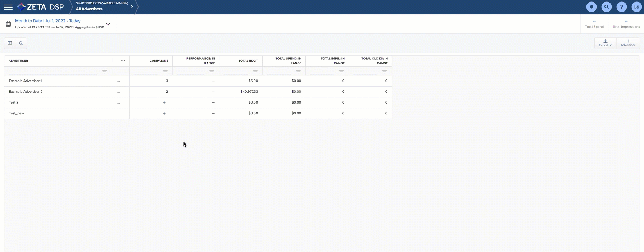The image size is (644, 252).
Task: Open the calendar date icon
Action: 8,24
